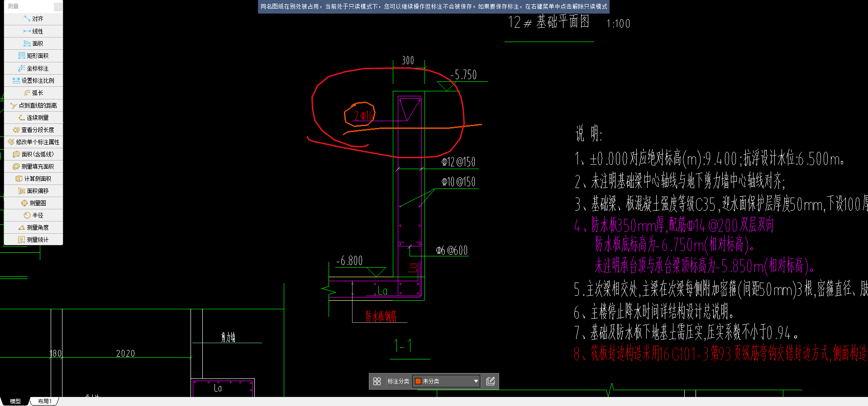
Task: Click red note 8 about 筏板封边构造
Action: [720, 353]
